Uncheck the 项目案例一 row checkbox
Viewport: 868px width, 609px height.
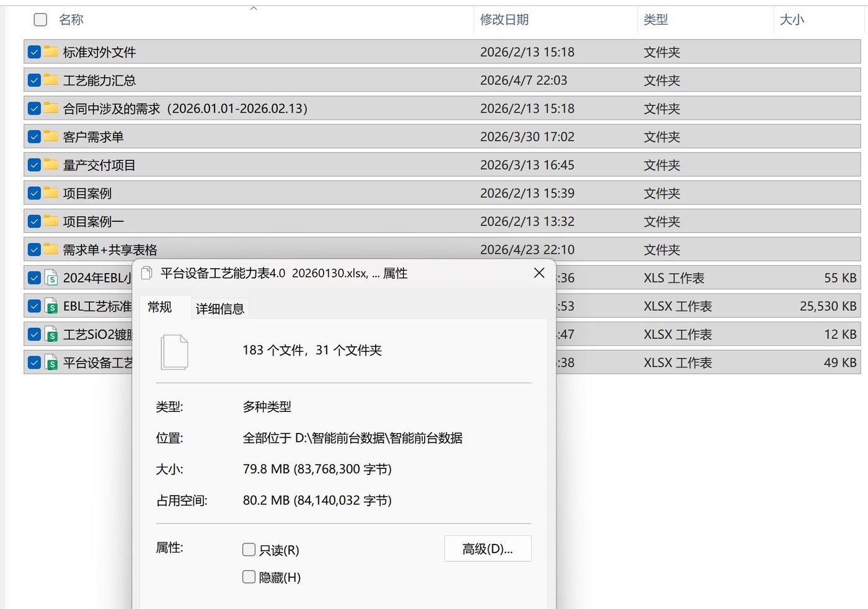tap(34, 221)
